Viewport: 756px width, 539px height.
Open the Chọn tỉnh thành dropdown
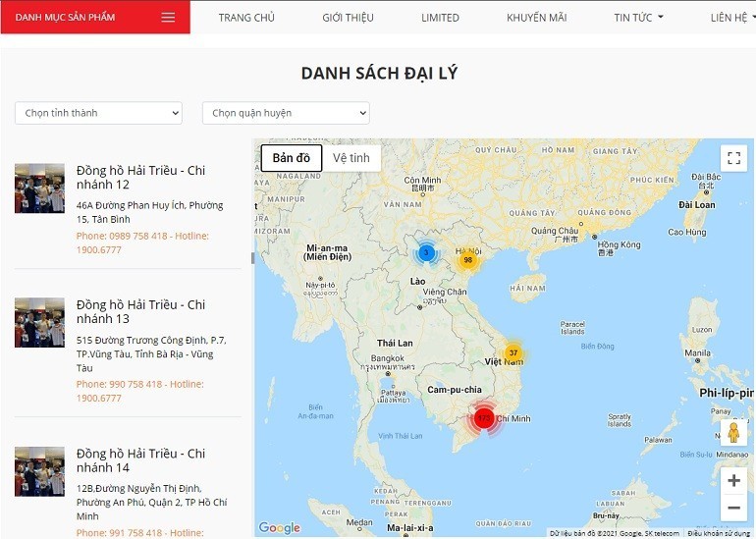98,113
